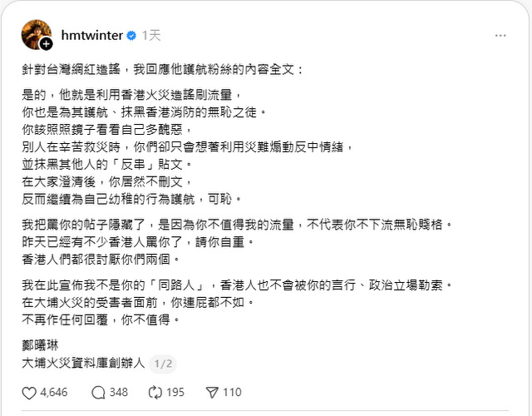This screenshot has height=416, width=532.
Task: Visit the hmtwinter username link
Action: point(91,36)
